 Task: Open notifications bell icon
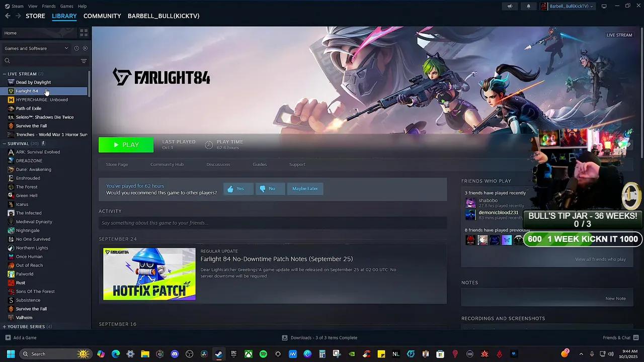pos(528,6)
